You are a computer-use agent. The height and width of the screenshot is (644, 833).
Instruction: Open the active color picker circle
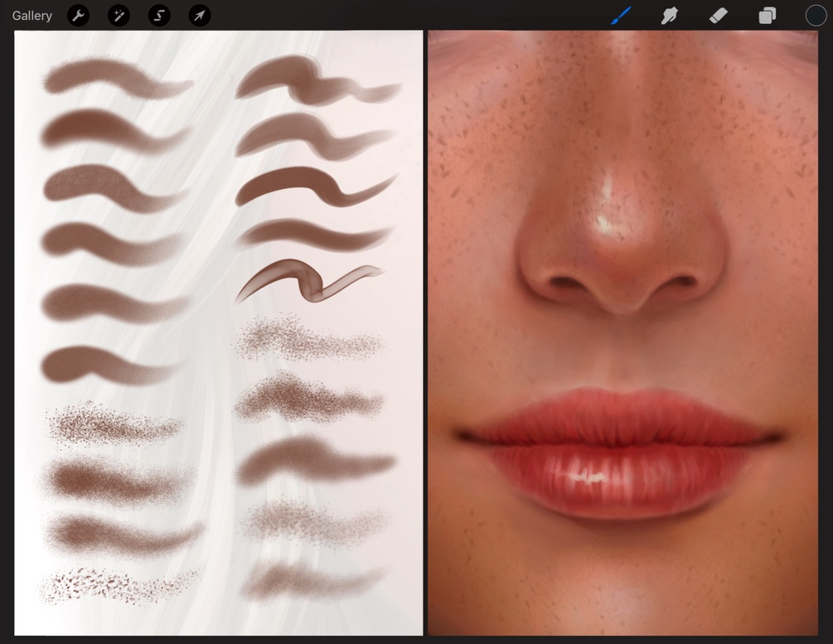click(x=816, y=16)
